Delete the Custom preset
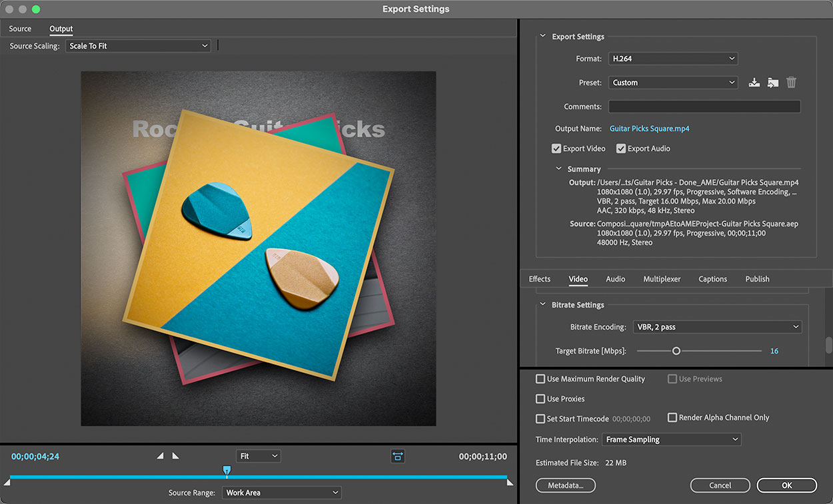 (x=791, y=82)
